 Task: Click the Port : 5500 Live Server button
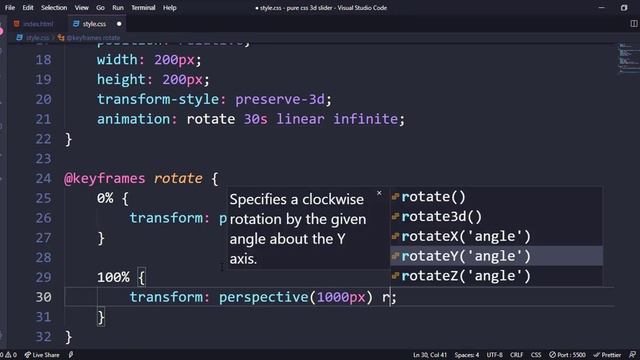coord(567,355)
